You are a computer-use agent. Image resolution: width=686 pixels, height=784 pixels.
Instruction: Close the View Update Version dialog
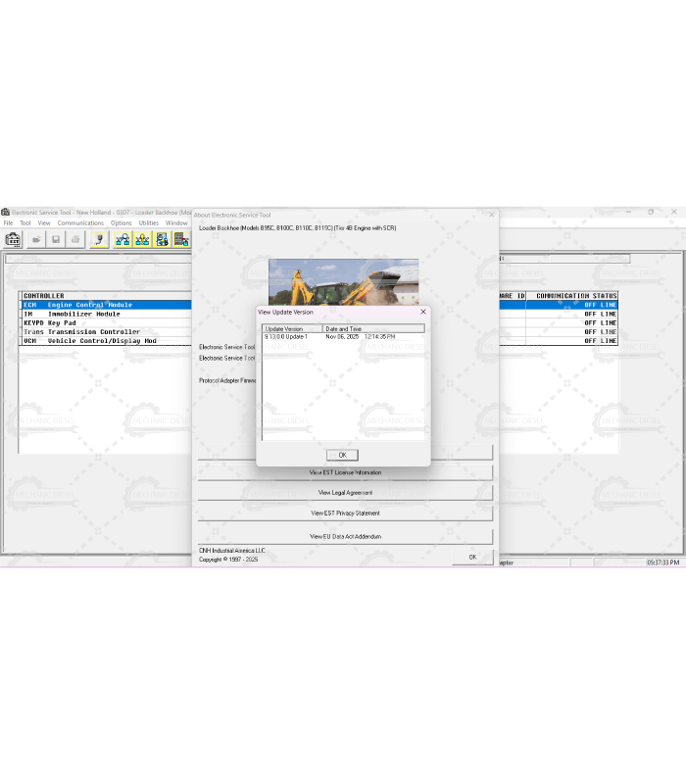[423, 312]
